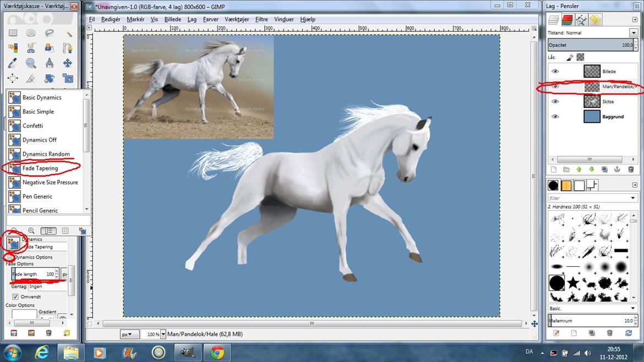The width and height of the screenshot is (644, 362).
Task: Select the Paths pen tool
Action: point(67,48)
